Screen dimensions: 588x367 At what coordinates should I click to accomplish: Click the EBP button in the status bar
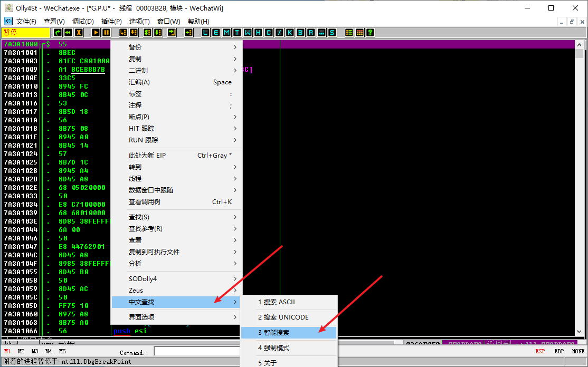(x=559, y=351)
